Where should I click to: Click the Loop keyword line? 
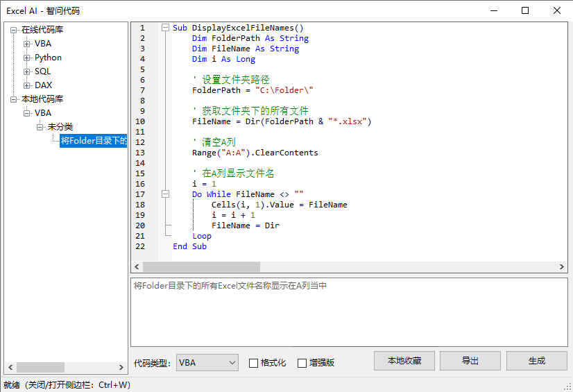(x=202, y=236)
